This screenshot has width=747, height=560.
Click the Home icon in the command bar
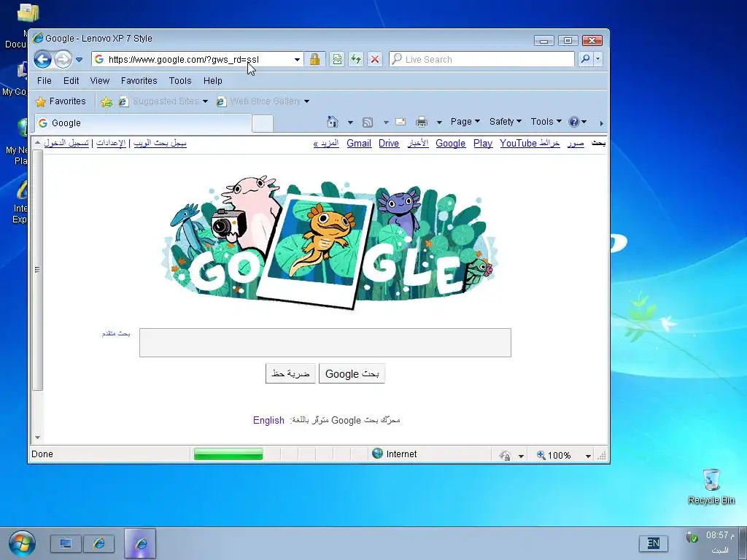(333, 122)
